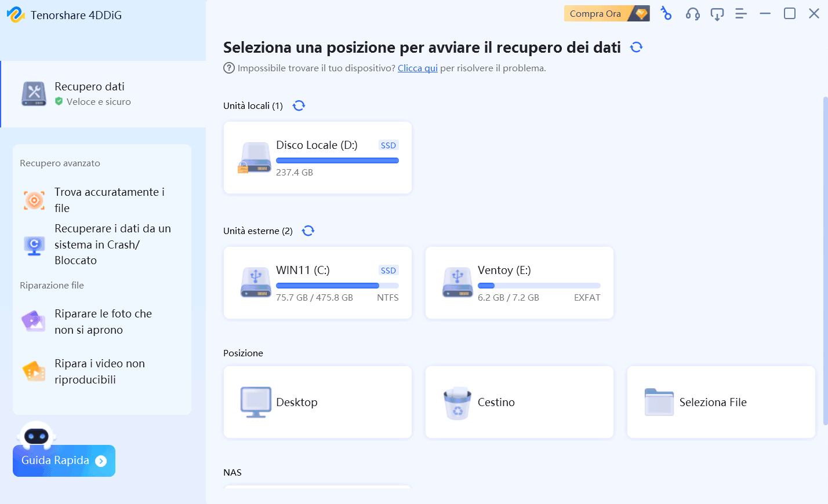Open the headset support icon
The width and height of the screenshot is (828, 504).
coord(692,13)
